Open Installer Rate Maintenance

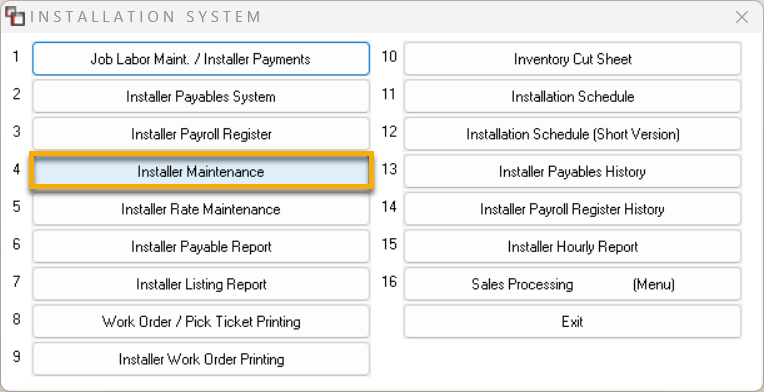tap(201, 209)
